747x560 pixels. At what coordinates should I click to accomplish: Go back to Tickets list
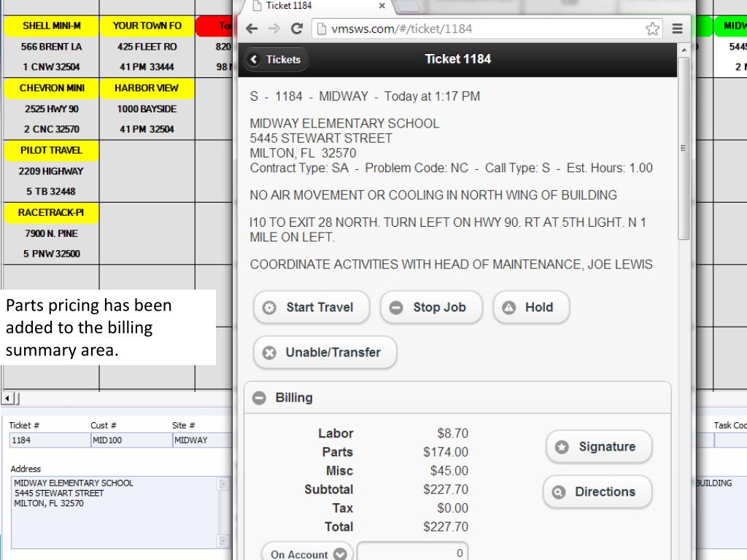(276, 60)
